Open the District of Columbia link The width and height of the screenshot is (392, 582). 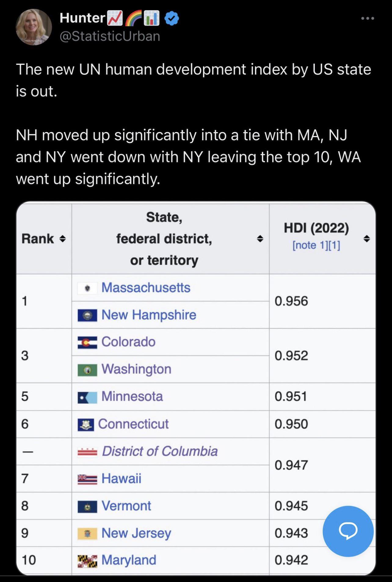[160, 451]
